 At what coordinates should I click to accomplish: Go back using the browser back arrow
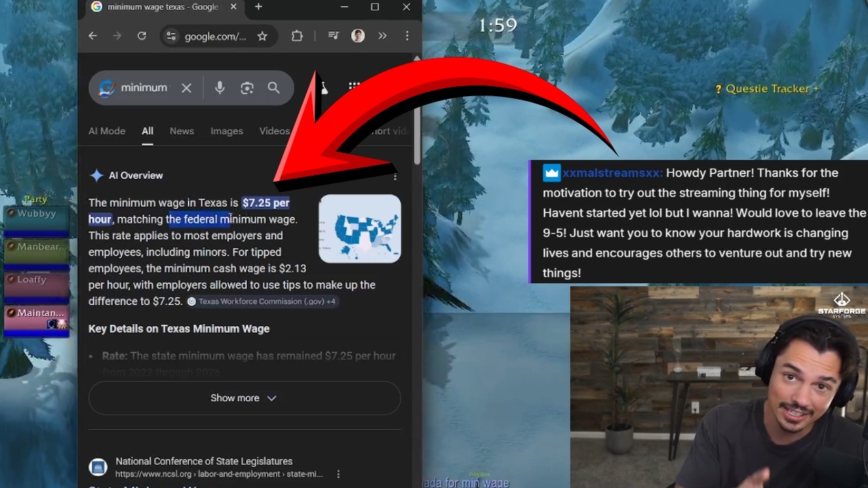[93, 36]
